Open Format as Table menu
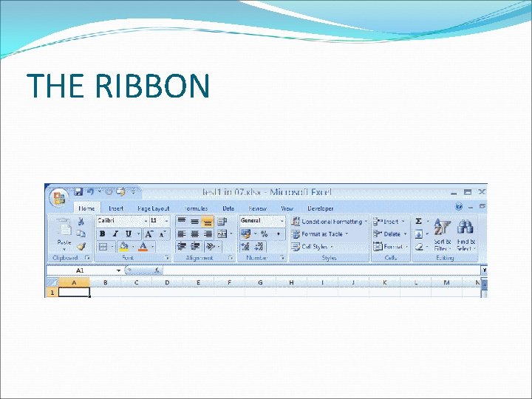532x399 pixels. (320, 234)
